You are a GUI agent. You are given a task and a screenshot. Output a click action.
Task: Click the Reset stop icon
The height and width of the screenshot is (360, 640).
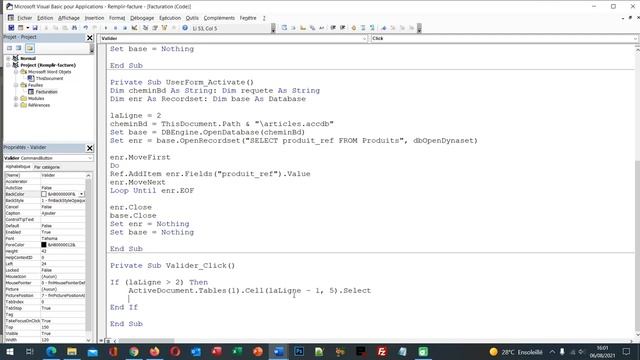(125, 28)
